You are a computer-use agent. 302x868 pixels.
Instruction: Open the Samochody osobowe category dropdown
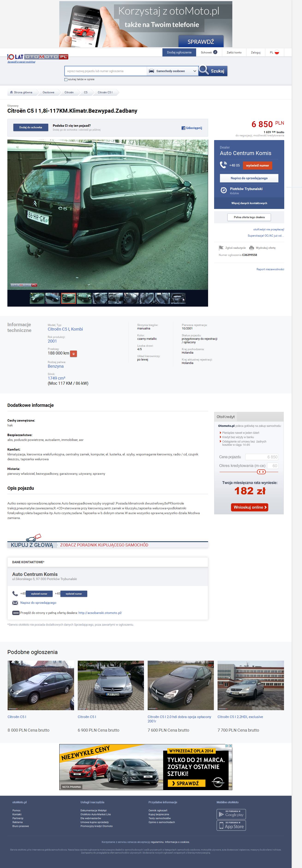point(172,71)
